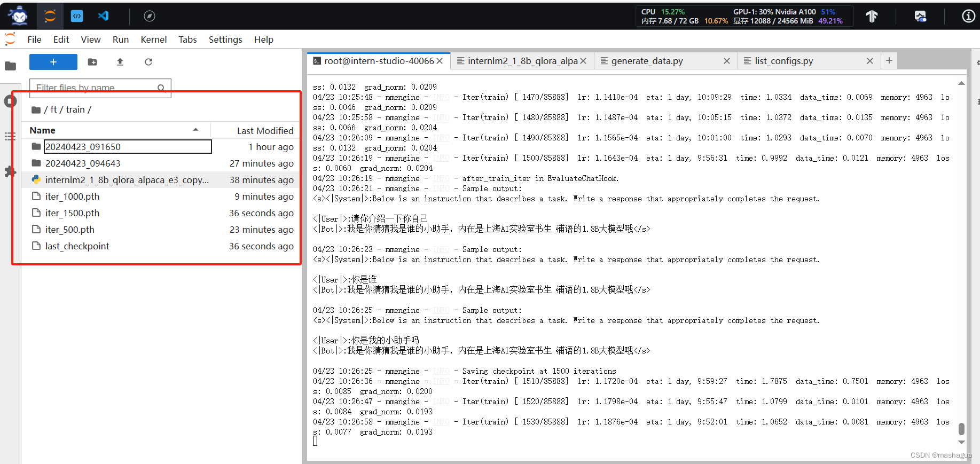Refresh the file browser list
The width and height of the screenshot is (980, 464).
[148, 62]
